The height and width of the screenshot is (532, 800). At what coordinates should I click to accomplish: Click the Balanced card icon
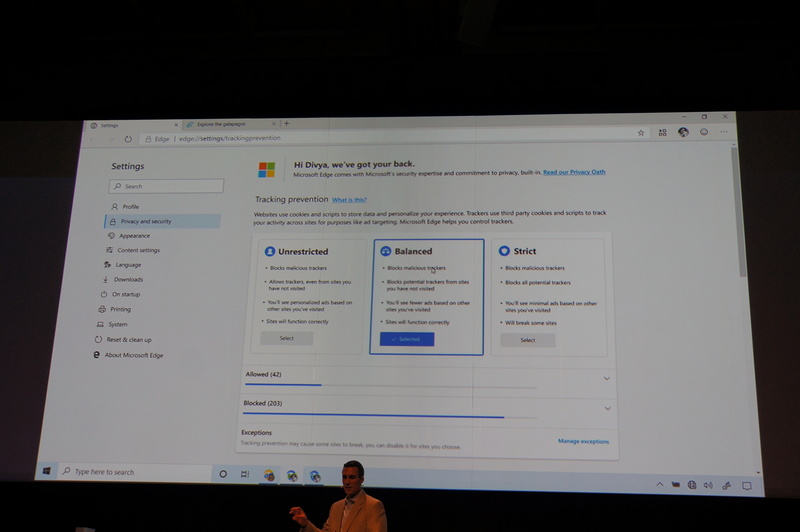click(386, 251)
